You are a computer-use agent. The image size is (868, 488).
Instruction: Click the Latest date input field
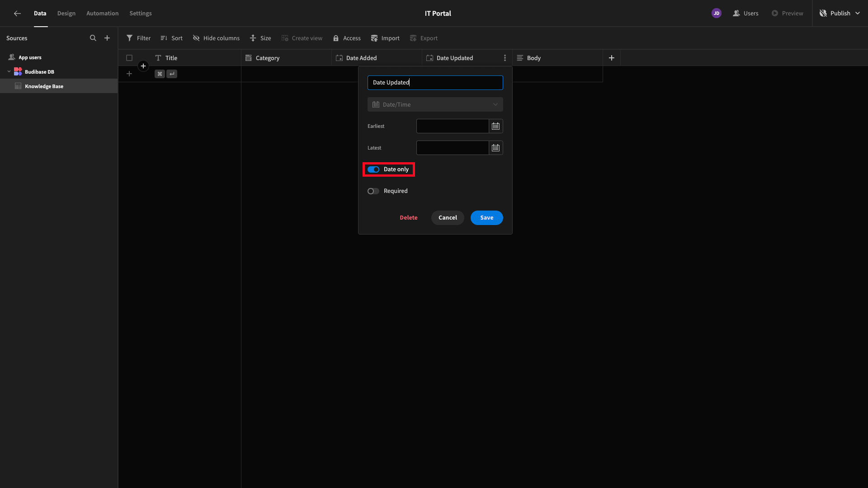coord(453,148)
